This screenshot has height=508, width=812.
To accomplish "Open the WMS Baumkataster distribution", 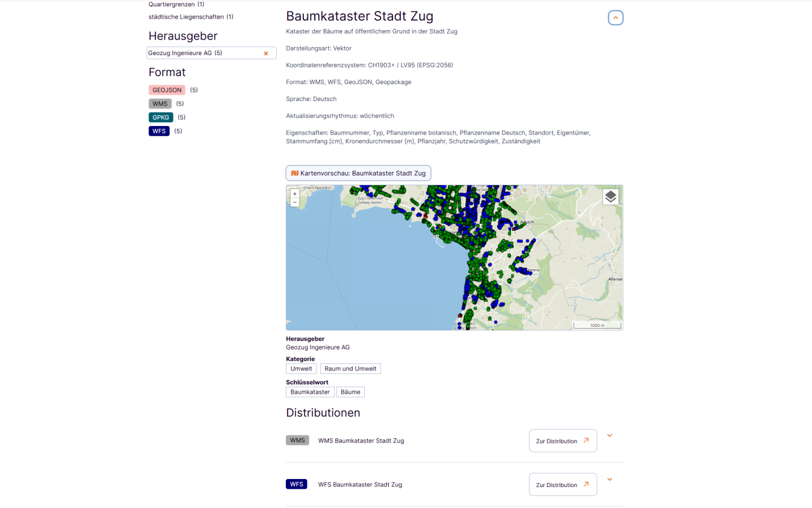I will tap(563, 441).
